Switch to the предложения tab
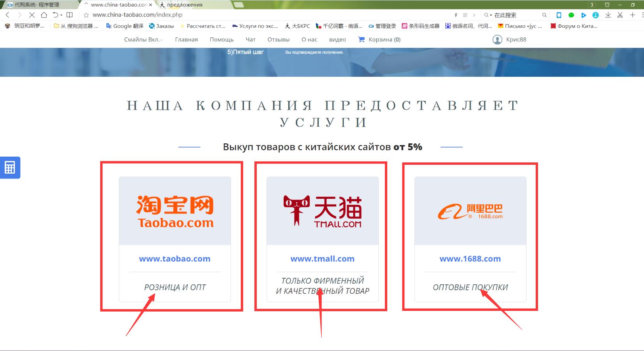 [195, 5]
